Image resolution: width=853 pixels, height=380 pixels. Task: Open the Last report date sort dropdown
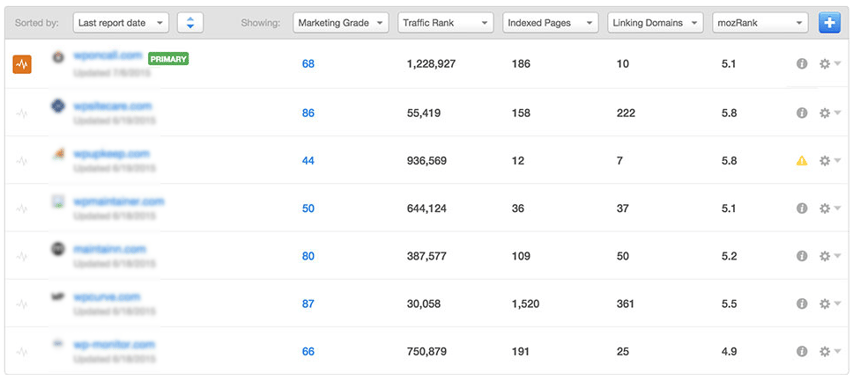[x=121, y=23]
